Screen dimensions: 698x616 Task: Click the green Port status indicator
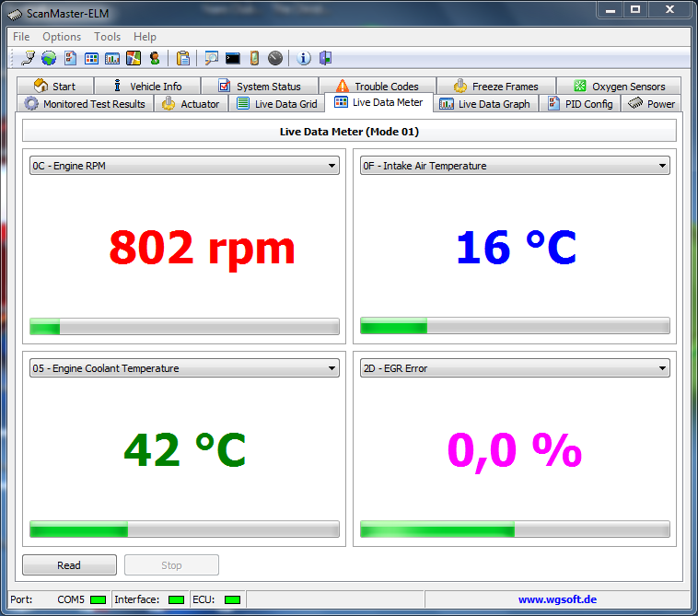click(98, 599)
